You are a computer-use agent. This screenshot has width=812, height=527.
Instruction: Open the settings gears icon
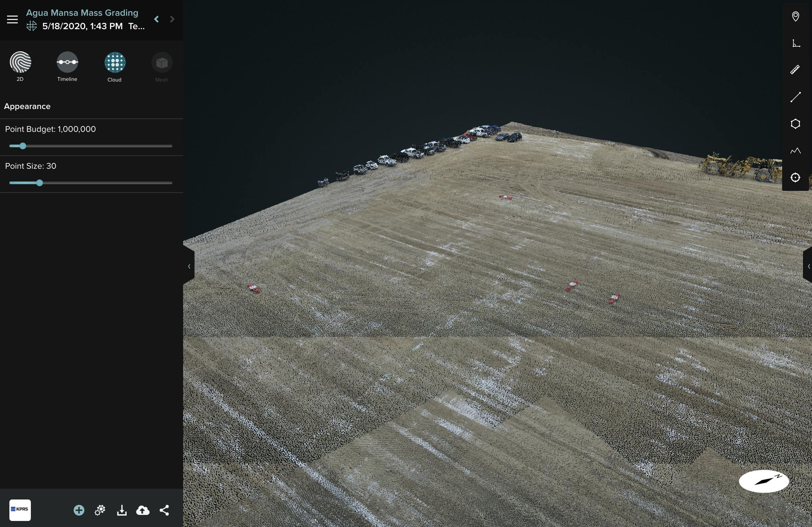[100, 510]
